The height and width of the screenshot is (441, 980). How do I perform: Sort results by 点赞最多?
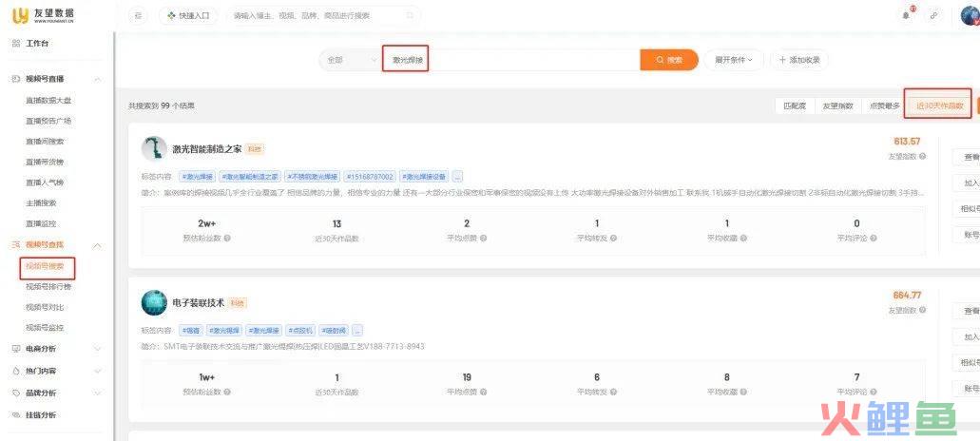[884, 106]
